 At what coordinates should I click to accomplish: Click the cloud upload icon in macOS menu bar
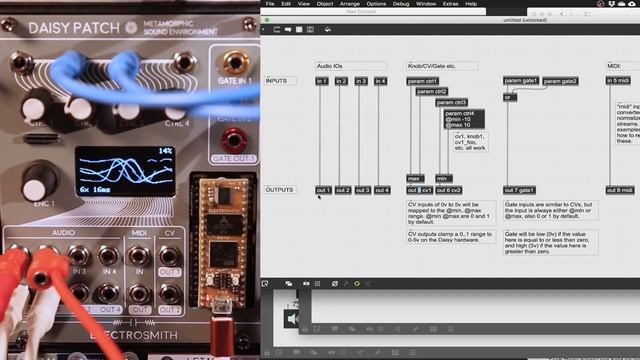[x=632, y=4]
